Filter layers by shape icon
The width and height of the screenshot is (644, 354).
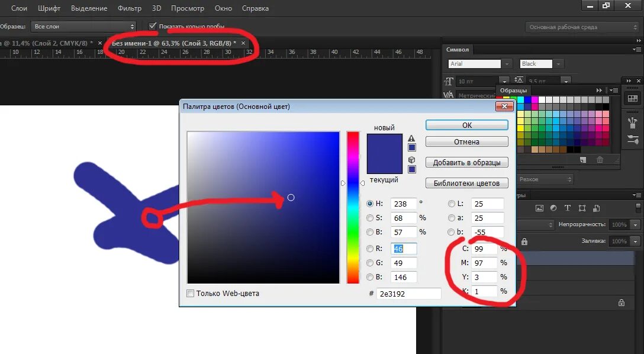[x=582, y=208]
